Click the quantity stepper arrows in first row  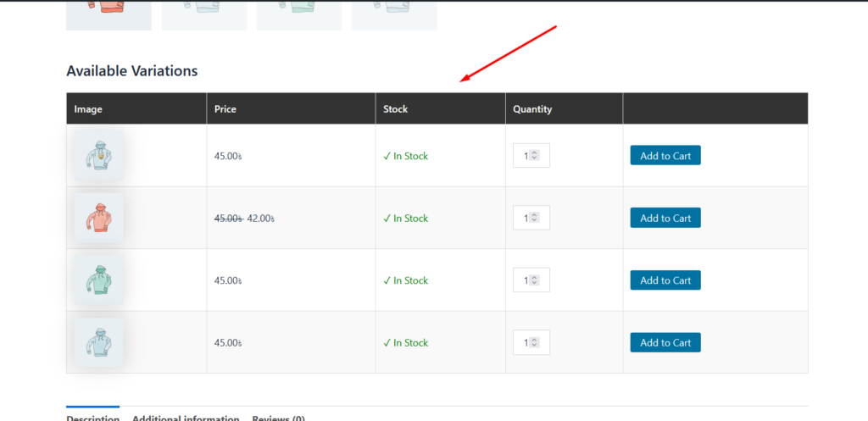point(535,156)
